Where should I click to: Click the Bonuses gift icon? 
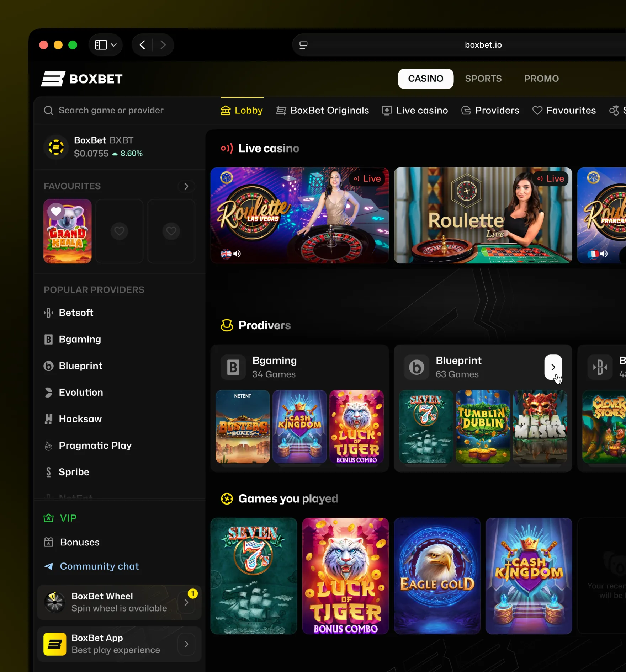49,542
